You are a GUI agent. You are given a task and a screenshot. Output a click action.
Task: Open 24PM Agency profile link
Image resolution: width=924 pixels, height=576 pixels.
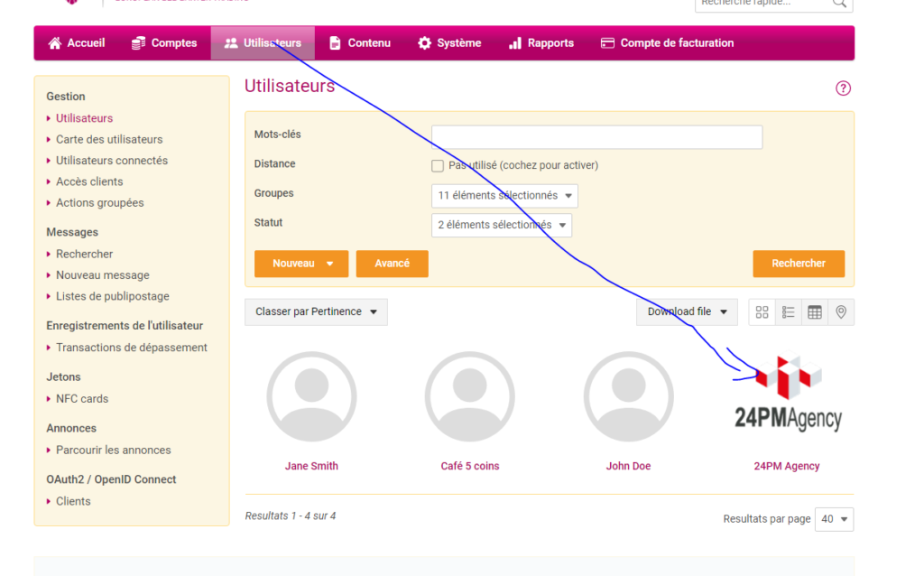click(x=787, y=466)
